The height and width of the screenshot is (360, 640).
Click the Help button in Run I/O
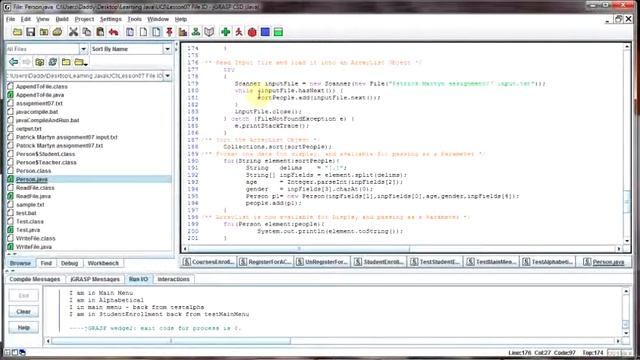pyautogui.click(x=24, y=327)
